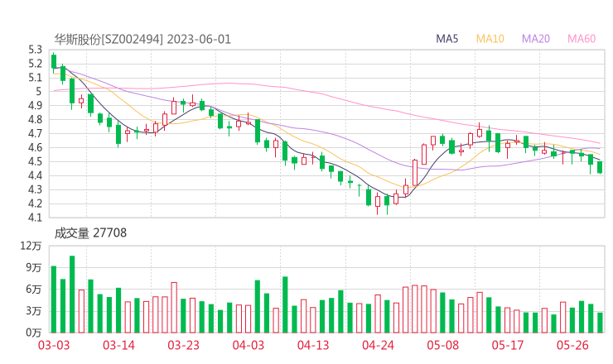
Task: Select the MA20 legend label
Action: (536, 39)
